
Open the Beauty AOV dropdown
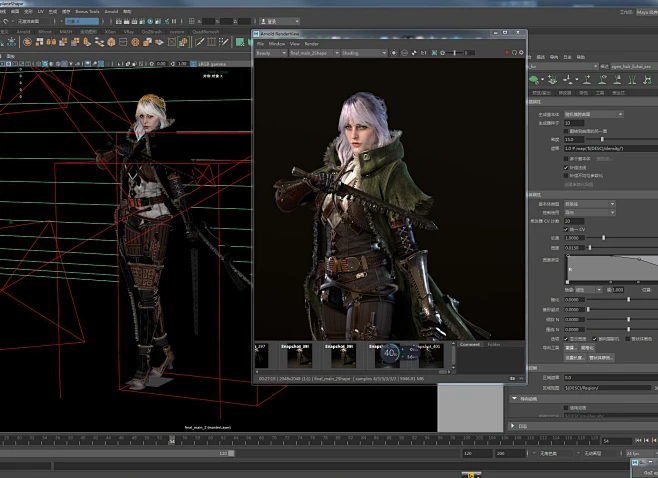point(271,53)
